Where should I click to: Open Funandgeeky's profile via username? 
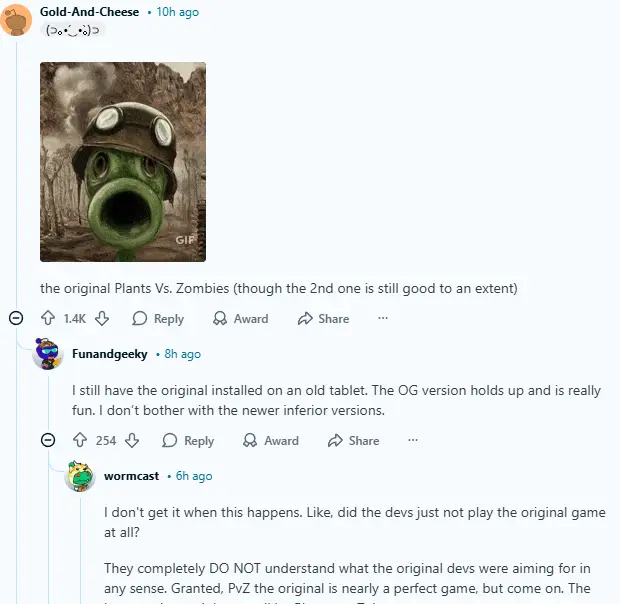(x=110, y=354)
